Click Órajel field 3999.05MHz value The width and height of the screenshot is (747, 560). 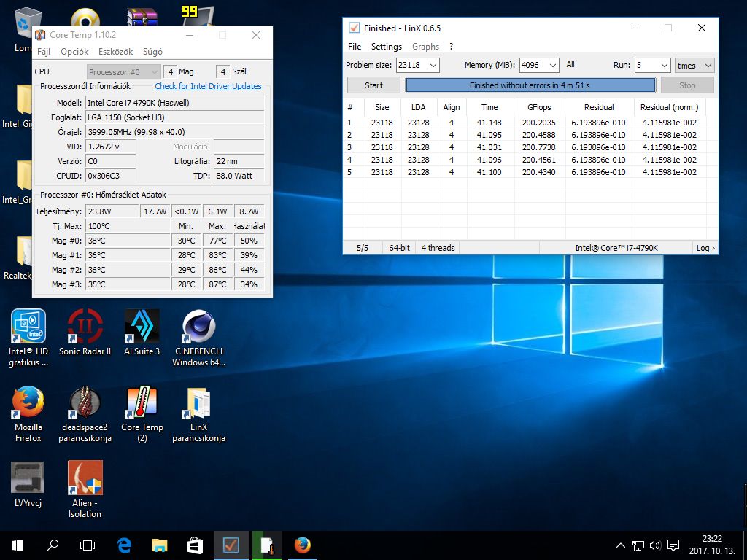pyautogui.click(x=174, y=132)
